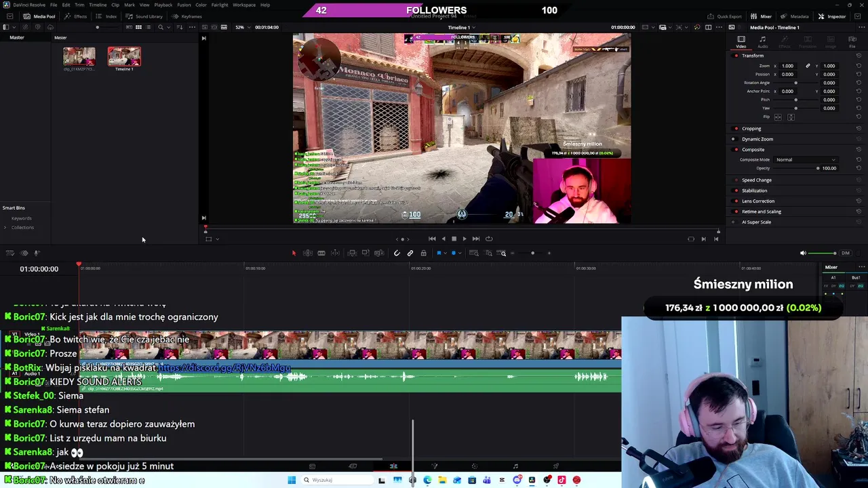Click the blue Marker icon
Viewport: 868px width, 488px height.
pos(454,253)
